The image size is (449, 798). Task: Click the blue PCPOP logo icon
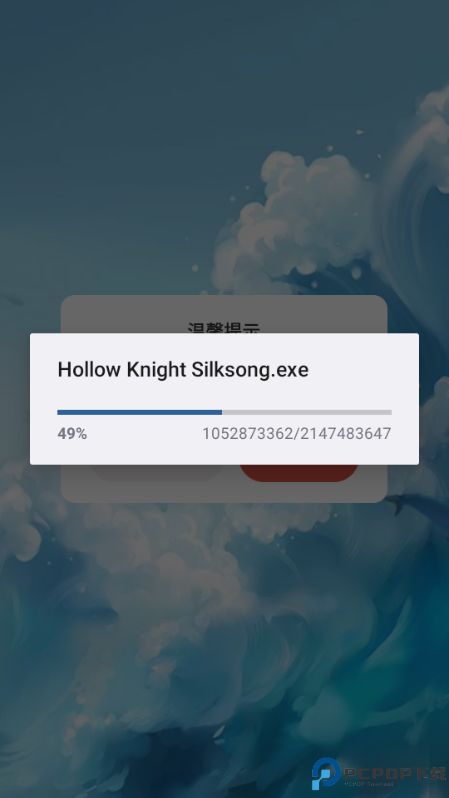pos(326,774)
